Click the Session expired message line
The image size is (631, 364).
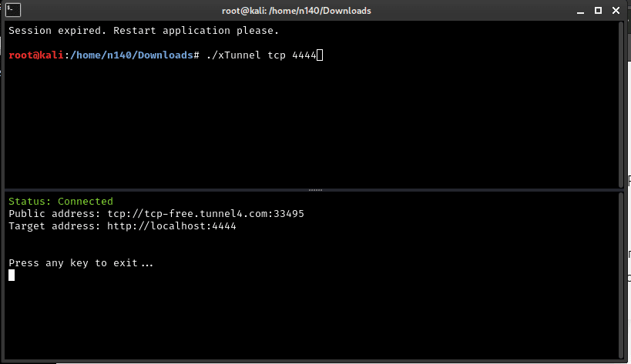point(143,31)
